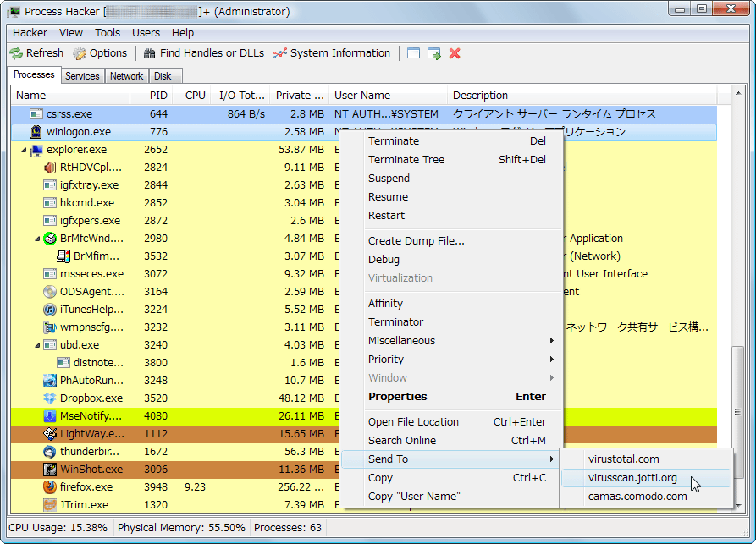Click the LightWay process icon
The height and width of the screenshot is (544, 756).
coord(50,434)
